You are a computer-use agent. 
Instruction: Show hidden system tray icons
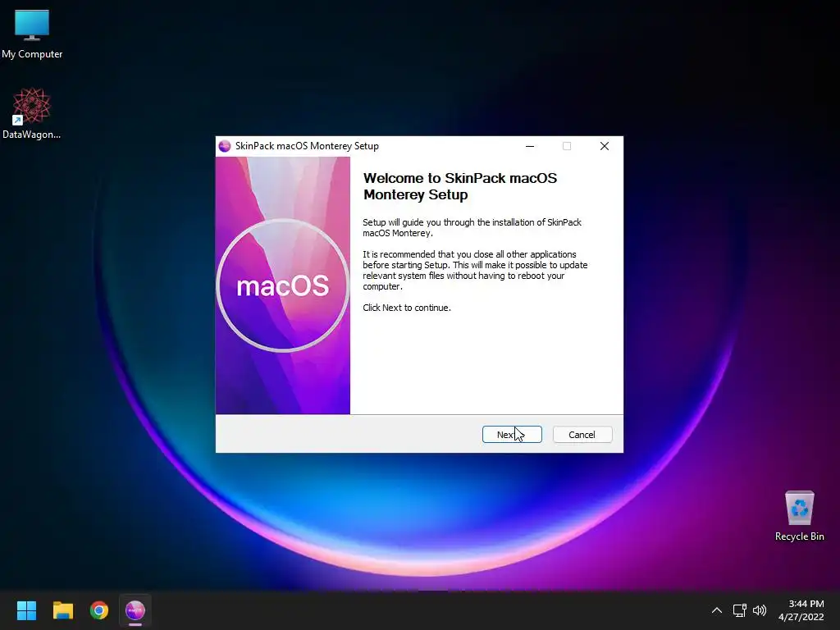717,610
